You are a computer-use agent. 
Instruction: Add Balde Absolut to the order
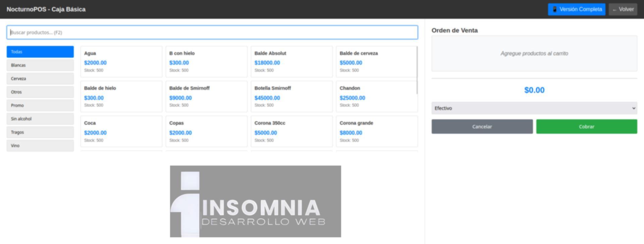point(291,62)
